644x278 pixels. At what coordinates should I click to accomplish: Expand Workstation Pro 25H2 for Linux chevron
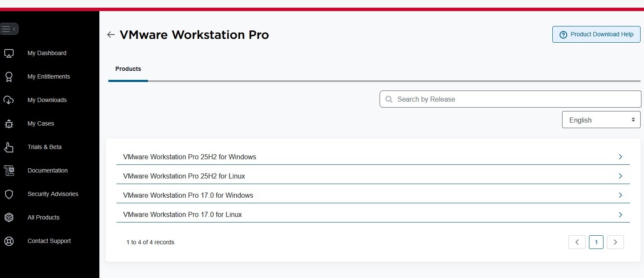[621, 176]
